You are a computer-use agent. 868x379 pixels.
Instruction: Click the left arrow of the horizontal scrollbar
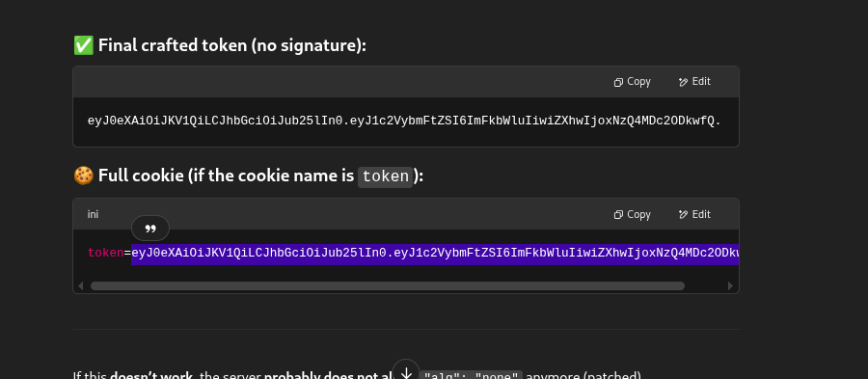[x=81, y=286]
